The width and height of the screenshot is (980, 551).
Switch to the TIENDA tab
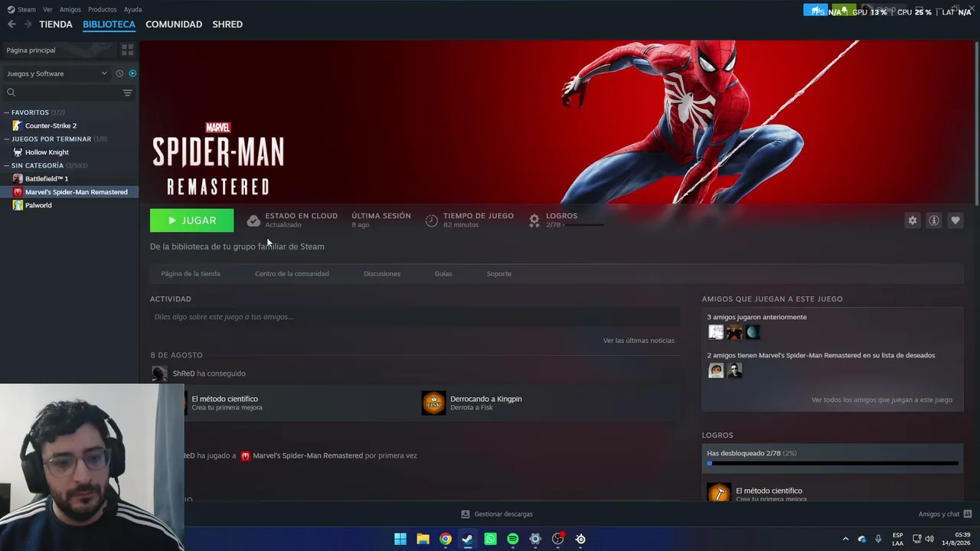click(x=56, y=24)
